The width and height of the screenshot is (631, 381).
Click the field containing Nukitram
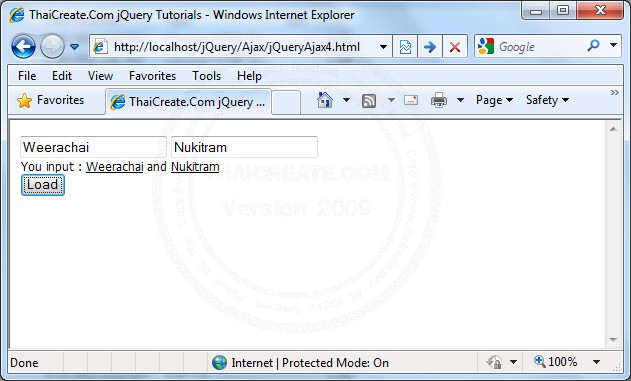[244, 147]
